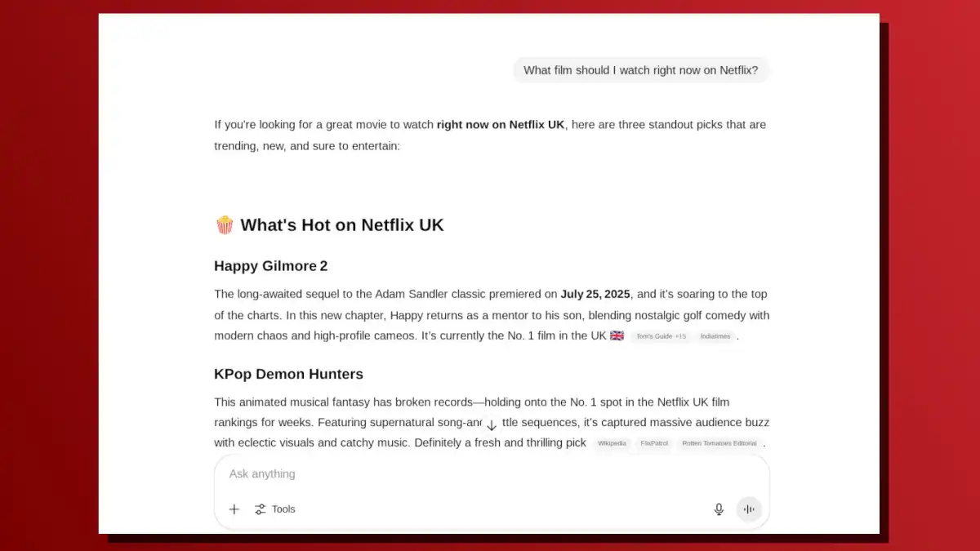Click the popcorn emoji in the heading
Image resolution: width=980 pixels, height=551 pixels.
click(x=225, y=225)
